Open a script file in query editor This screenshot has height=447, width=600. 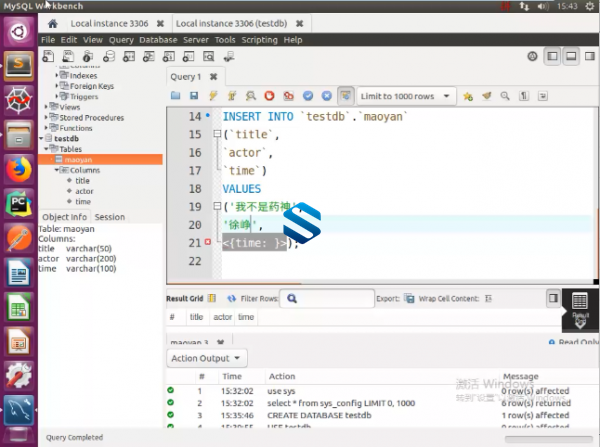click(x=175, y=96)
